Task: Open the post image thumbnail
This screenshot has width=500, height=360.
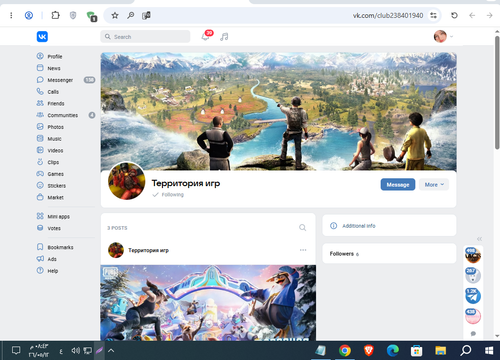Action: pyautogui.click(x=208, y=303)
